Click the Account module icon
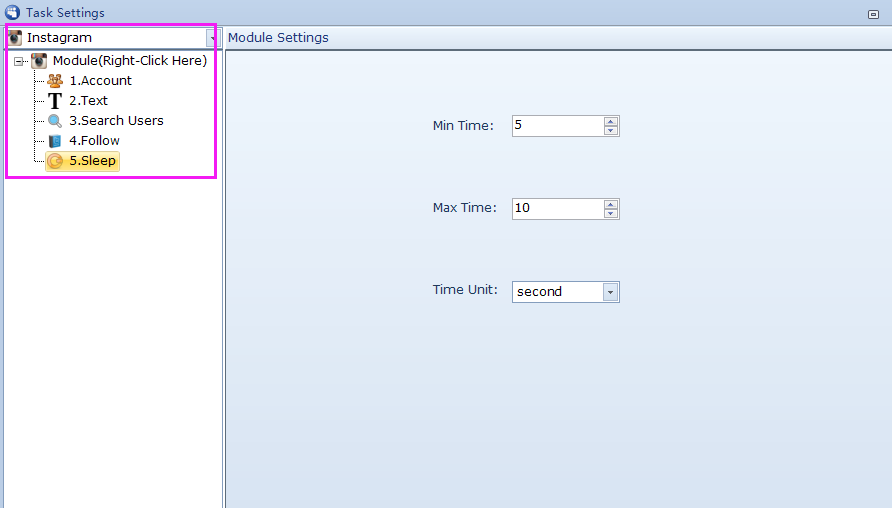 (55, 81)
